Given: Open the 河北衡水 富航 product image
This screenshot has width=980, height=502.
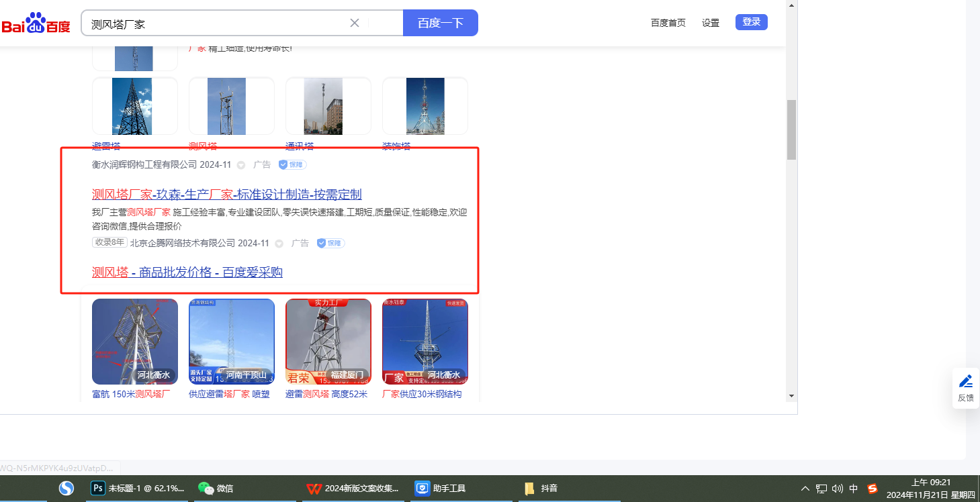Looking at the screenshot, I should point(135,342).
